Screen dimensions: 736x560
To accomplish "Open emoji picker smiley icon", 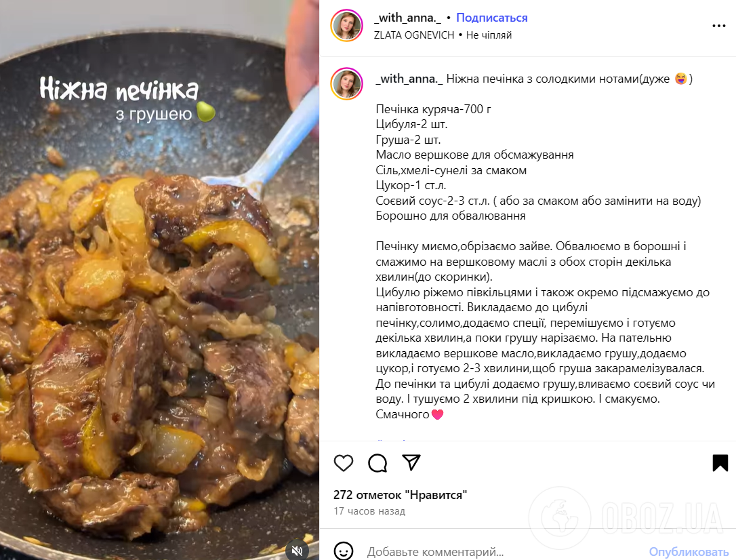I will (343, 551).
